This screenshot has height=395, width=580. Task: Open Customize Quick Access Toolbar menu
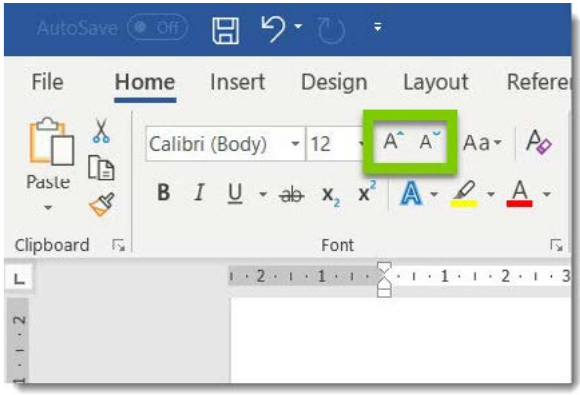click(x=377, y=27)
